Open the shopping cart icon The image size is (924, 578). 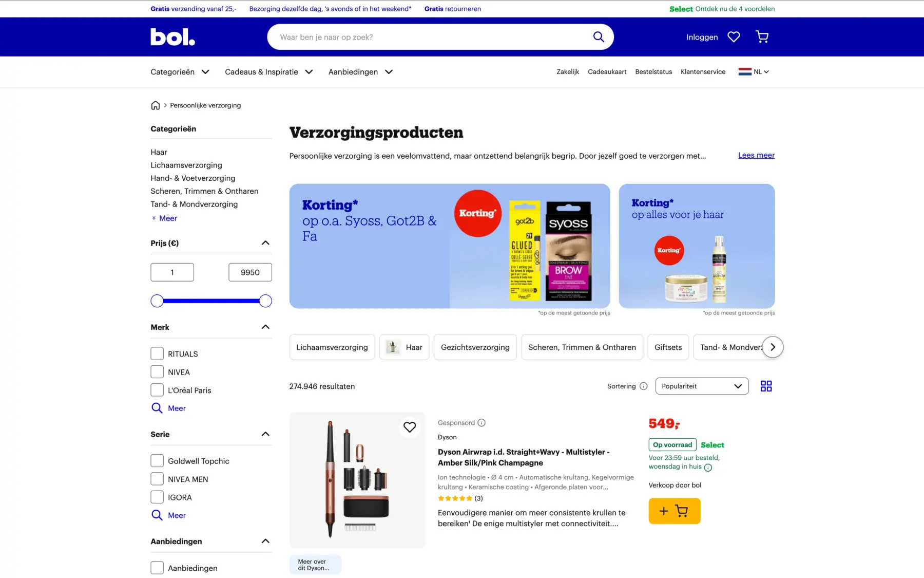762,37
